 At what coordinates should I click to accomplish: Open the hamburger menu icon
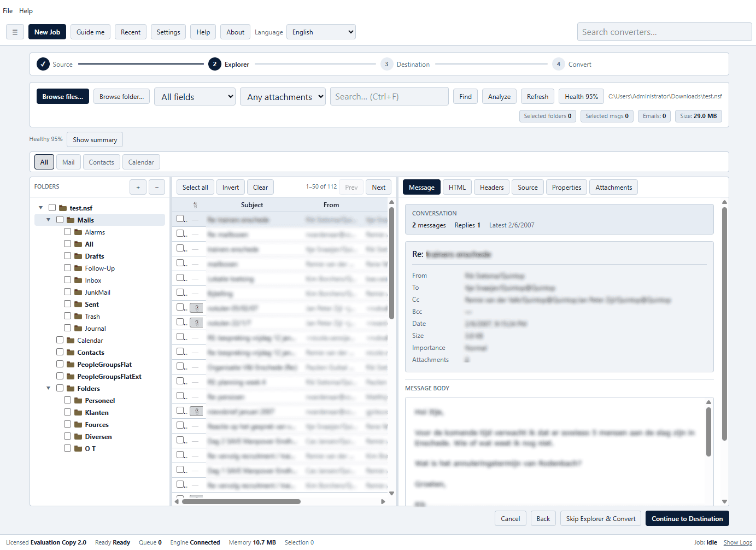click(x=15, y=32)
